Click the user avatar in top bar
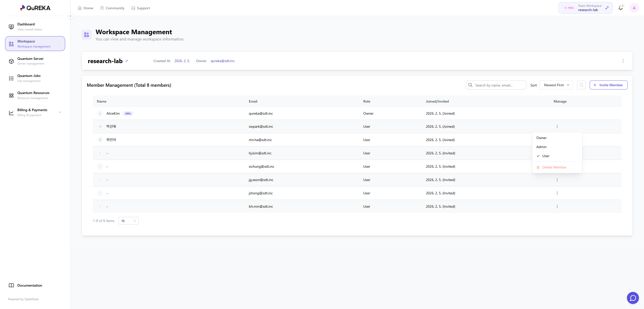 [x=634, y=8]
